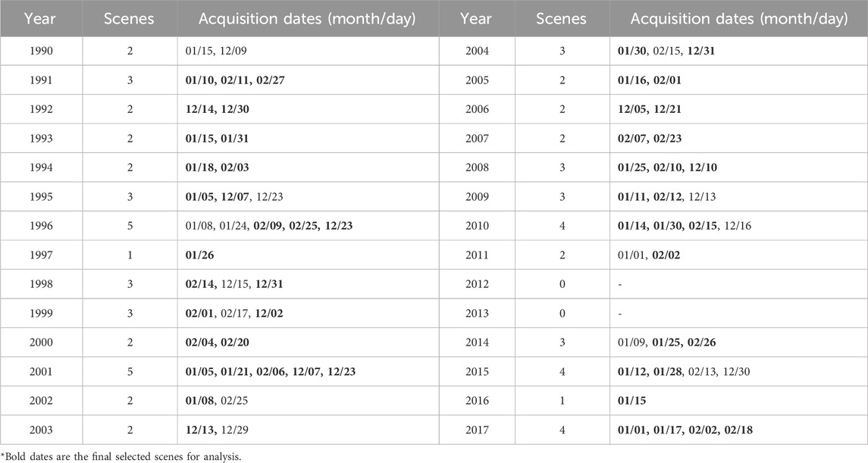Select the footnote about bold dates
Image resolution: width=868 pixels, height=463 pixels.
point(107,456)
